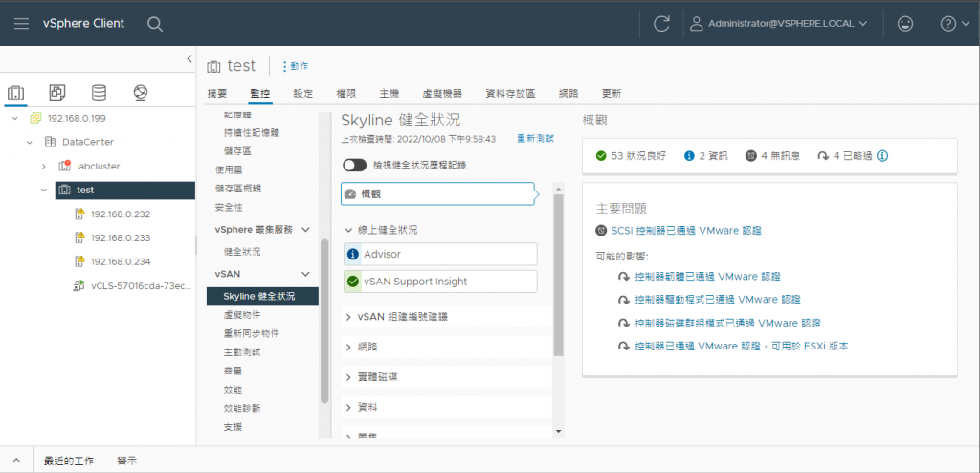Click the info icon next to 已略過
The height and width of the screenshot is (473, 980).
pyautogui.click(x=882, y=156)
